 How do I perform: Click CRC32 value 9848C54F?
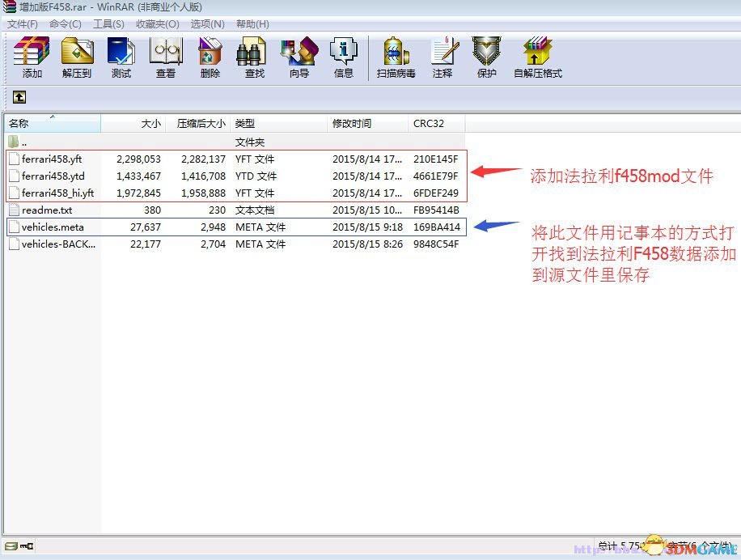tap(436, 244)
